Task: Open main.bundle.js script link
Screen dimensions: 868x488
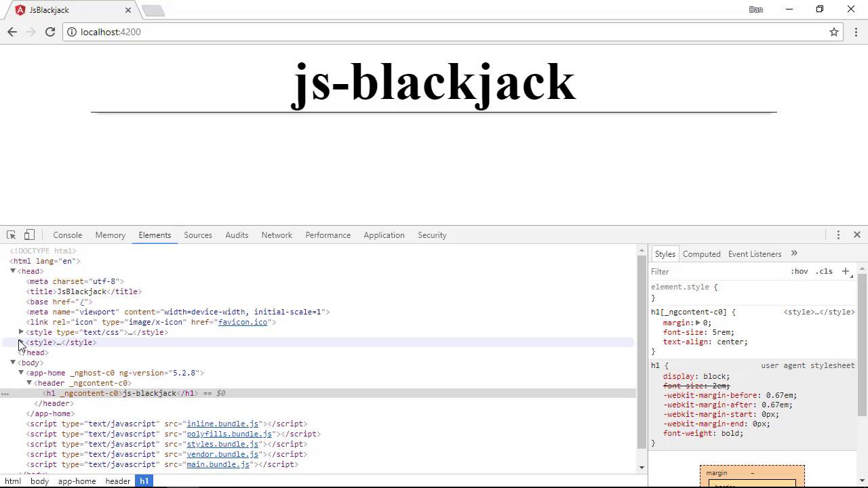Action: 218,464
